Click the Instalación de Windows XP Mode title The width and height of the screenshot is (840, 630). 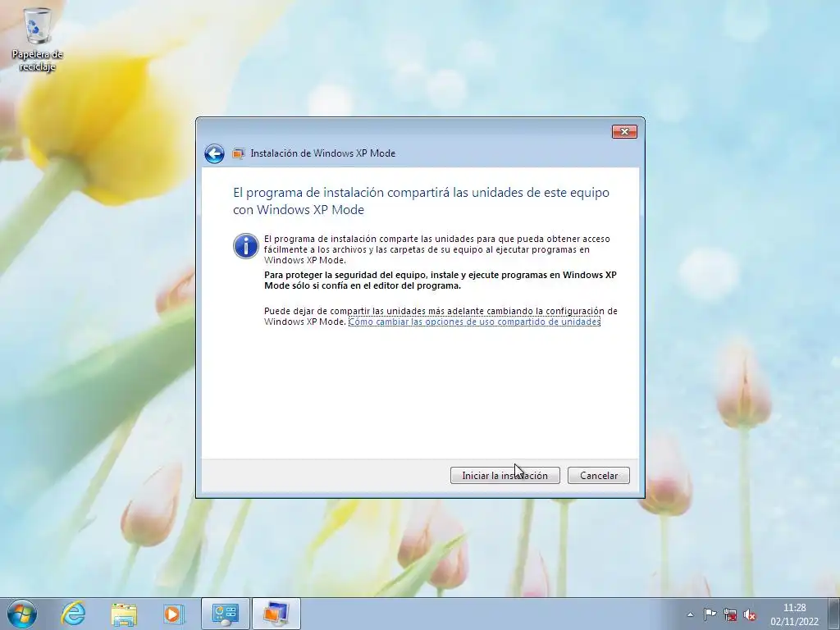323,153
